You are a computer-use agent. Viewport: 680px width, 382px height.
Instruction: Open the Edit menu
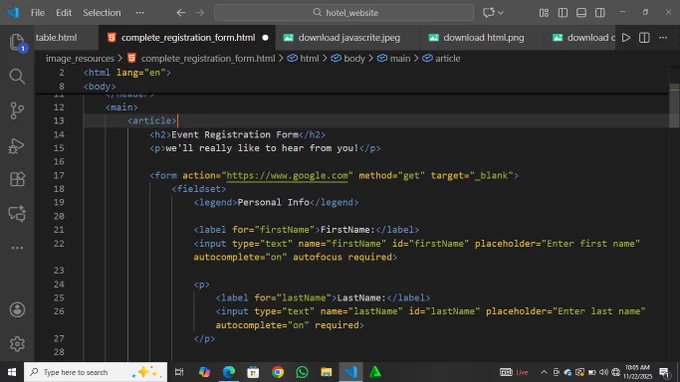click(x=64, y=13)
